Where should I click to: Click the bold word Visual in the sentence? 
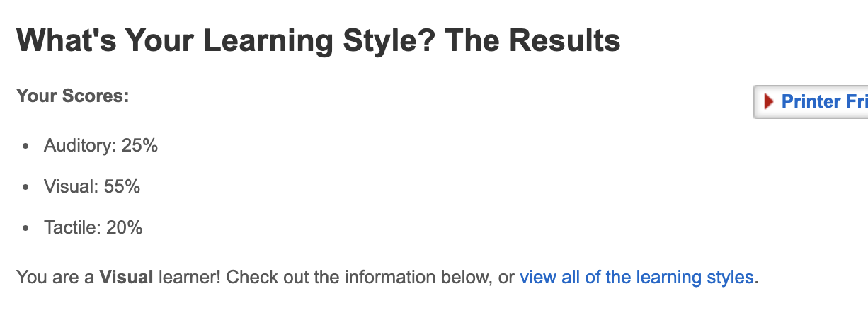pyautogui.click(x=126, y=277)
